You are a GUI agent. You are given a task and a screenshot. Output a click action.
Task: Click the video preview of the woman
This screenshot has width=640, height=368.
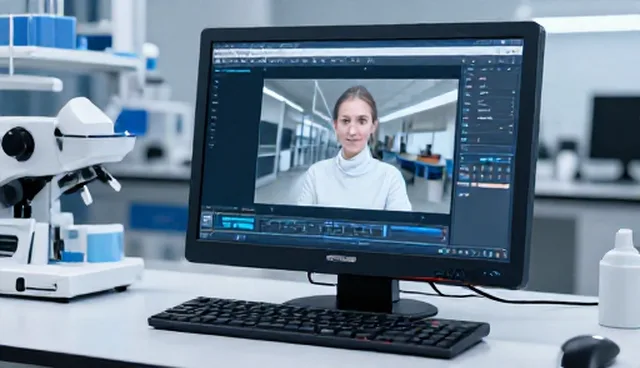(x=355, y=146)
